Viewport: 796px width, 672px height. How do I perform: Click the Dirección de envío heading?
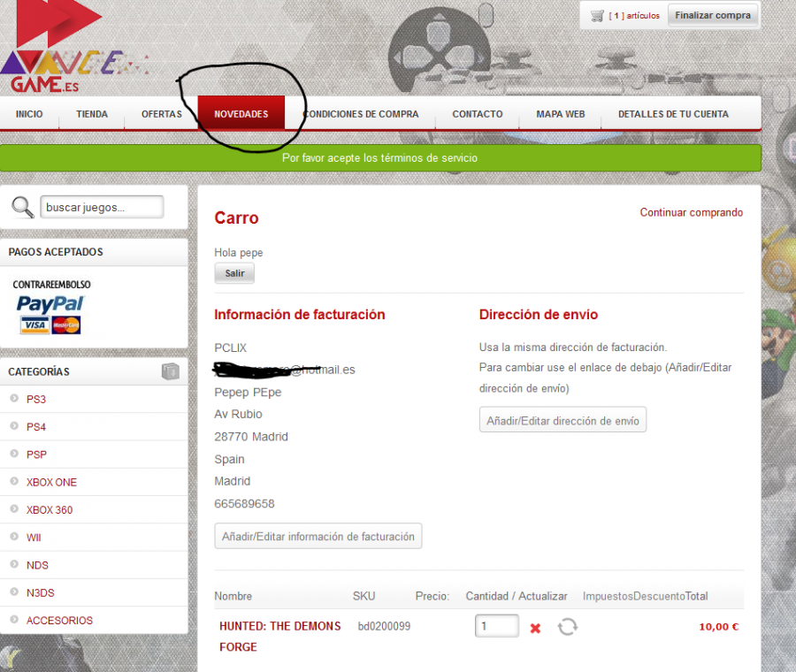539,315
